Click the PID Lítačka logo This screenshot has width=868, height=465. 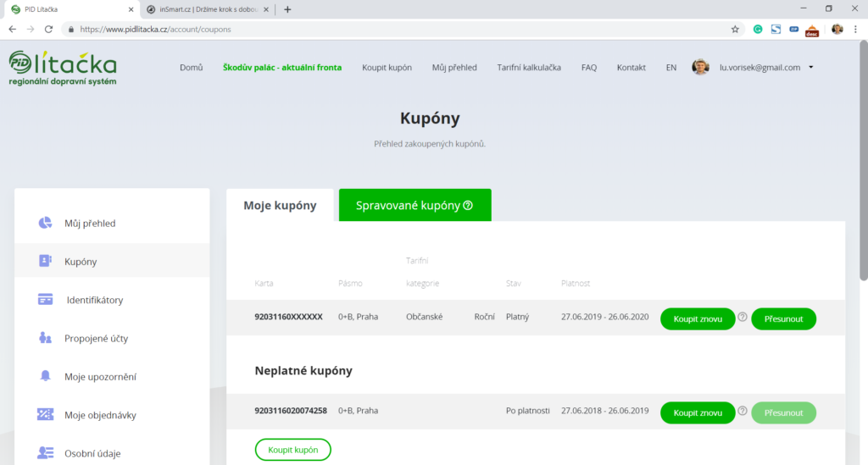[x=63, y=69]
